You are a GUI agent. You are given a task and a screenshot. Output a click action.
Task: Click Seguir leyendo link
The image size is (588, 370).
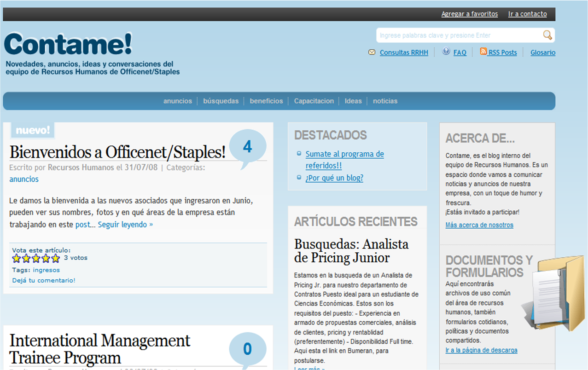(x=125, y=225)
